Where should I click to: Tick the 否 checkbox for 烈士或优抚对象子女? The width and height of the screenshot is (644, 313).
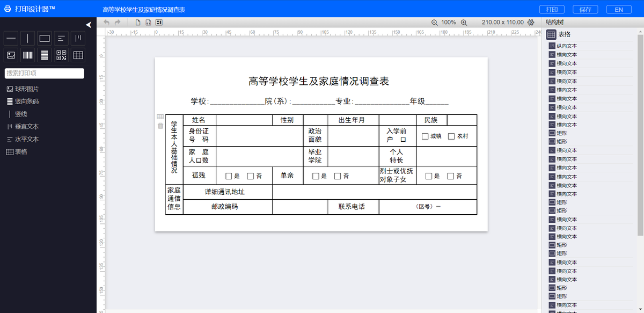click(450, 176)
